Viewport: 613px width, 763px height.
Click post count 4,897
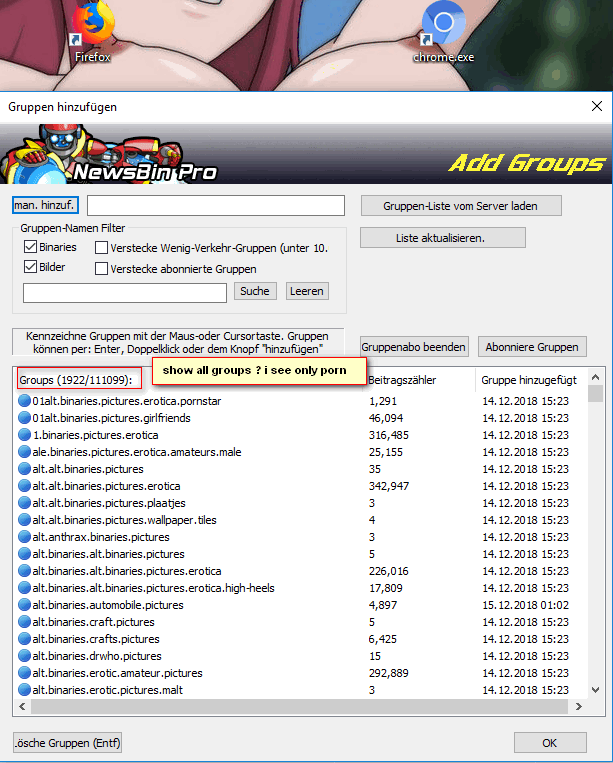(383, 605)
